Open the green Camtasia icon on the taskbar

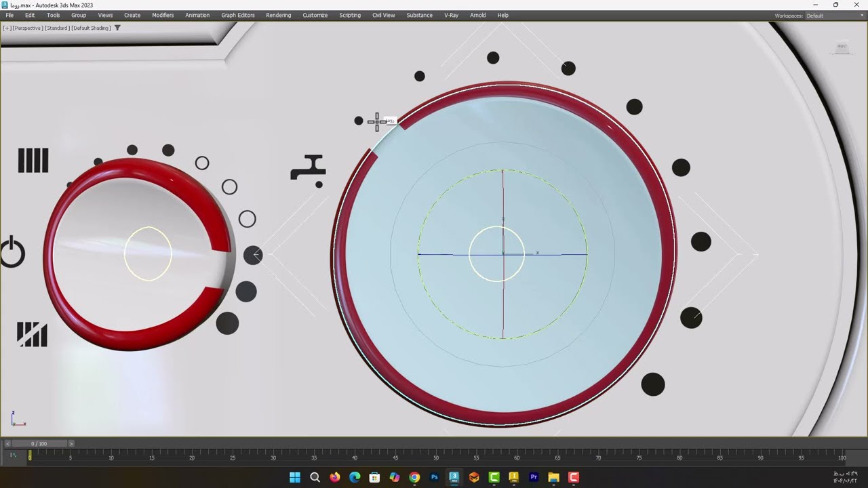[494, 477]
